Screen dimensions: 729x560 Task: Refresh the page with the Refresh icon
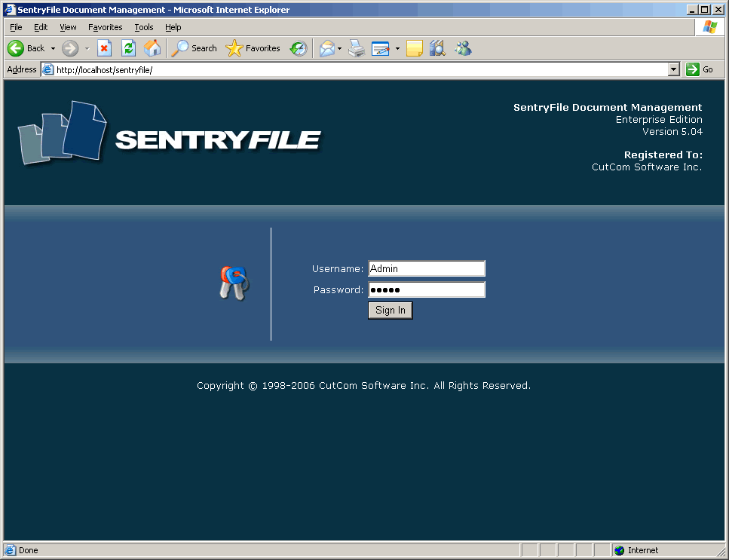coord(129,48)
